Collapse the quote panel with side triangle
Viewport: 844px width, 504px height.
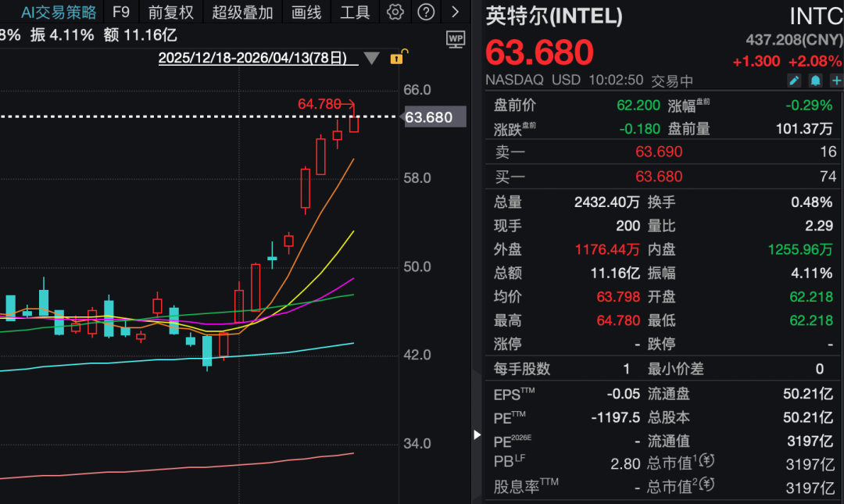coord(477,434)
